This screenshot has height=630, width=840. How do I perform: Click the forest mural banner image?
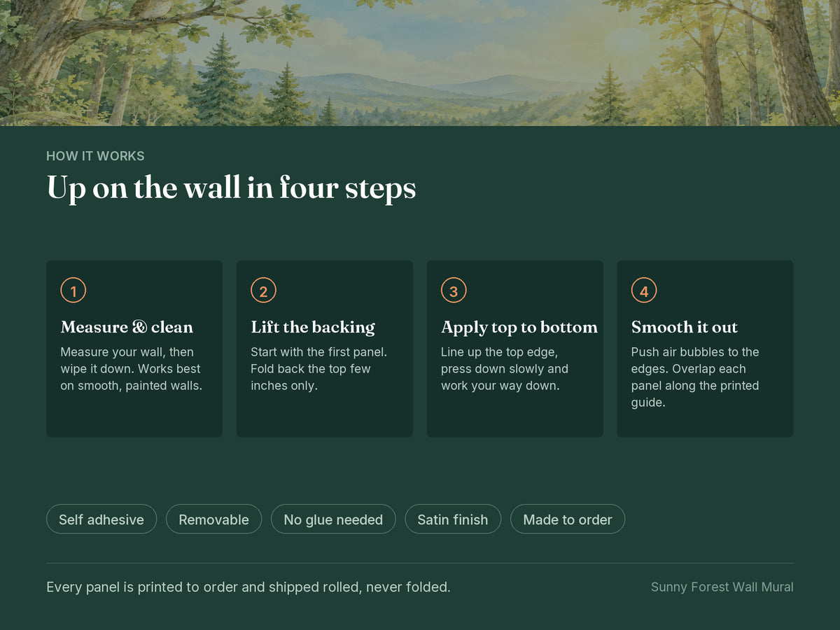[x=420, y=63]
